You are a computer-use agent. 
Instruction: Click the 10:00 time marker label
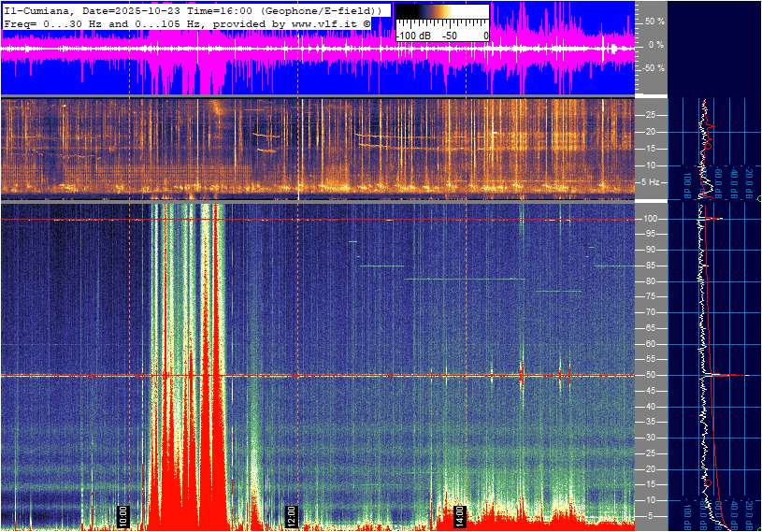[122, 515]
